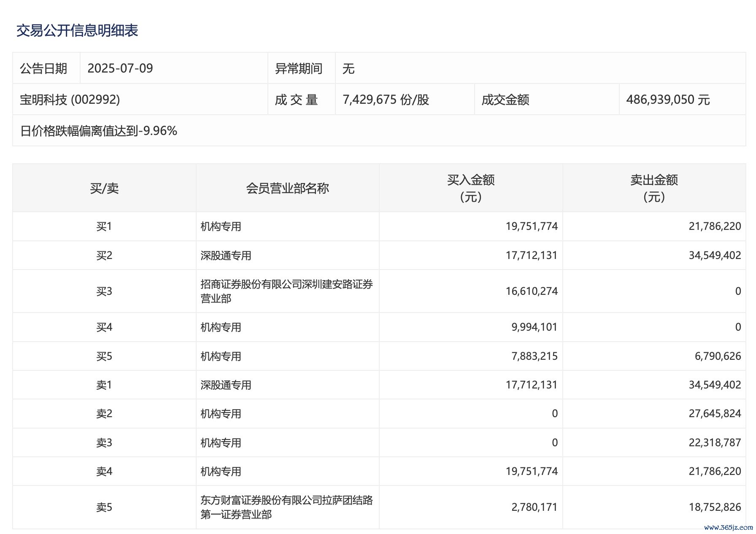Click 机构专用 in the 买1 row
The height and width of the screenshot is (534, 756).
coord(221,227)
